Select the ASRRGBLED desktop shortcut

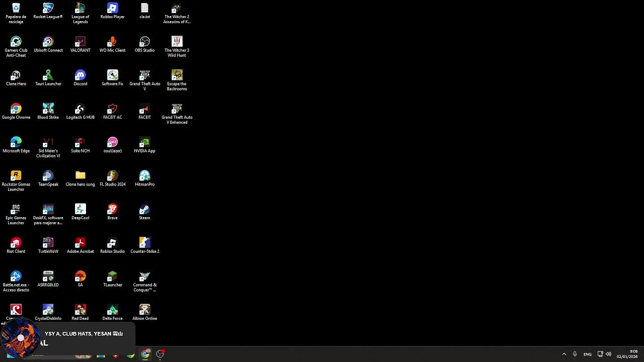pos(48,279)
